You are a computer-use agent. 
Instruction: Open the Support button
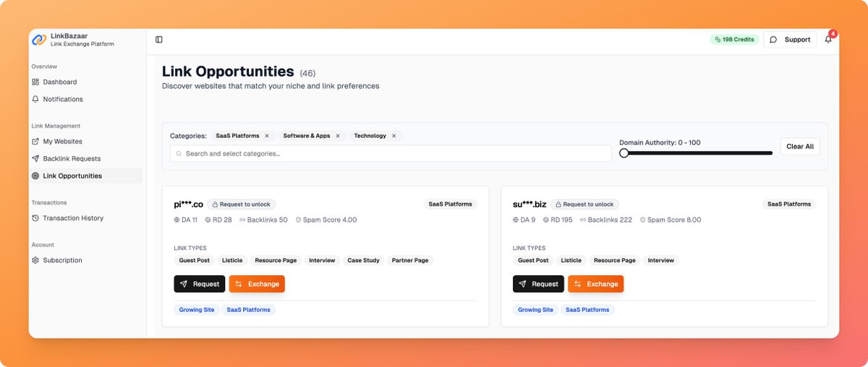coord(790,40)
